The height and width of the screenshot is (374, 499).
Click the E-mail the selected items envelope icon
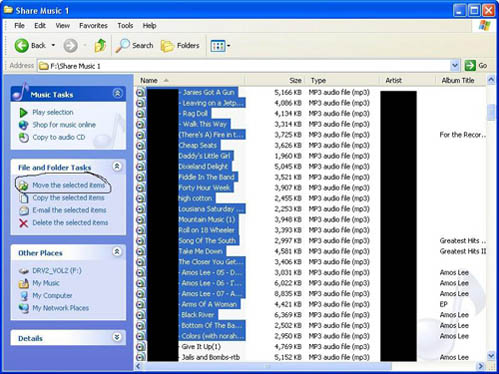tap(23, 210)
